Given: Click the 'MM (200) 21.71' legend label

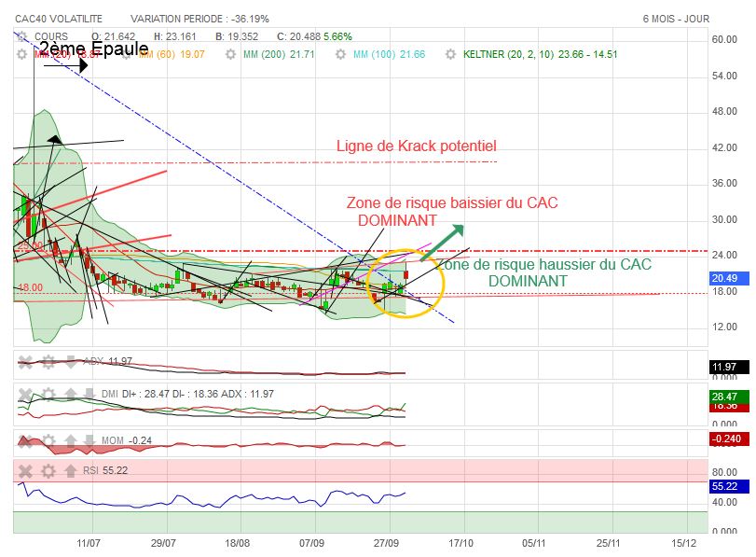Looking at the screenshot, I should [279, 54].
